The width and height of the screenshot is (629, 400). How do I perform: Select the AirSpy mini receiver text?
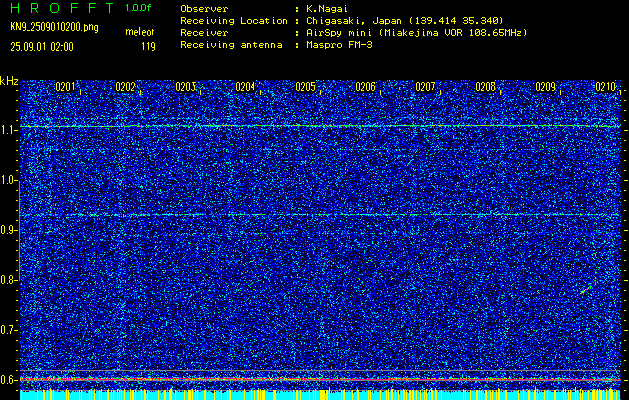point(416,32)
